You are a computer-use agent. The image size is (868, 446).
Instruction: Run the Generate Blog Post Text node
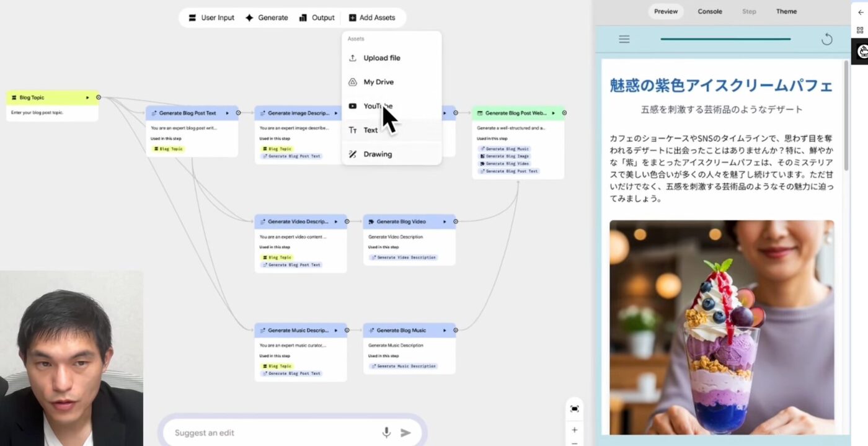click(228, 113)
